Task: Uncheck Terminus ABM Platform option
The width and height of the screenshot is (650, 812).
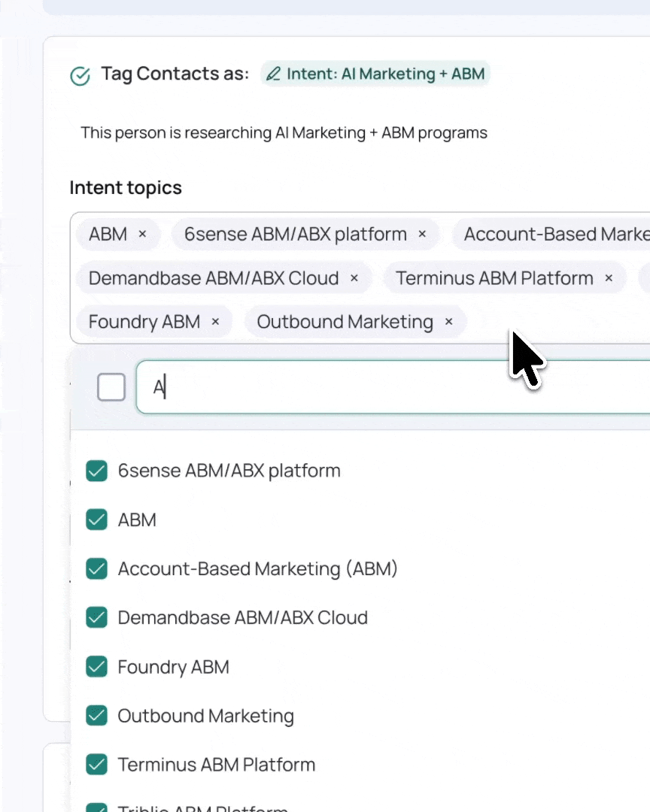Action: click(97, 765)
